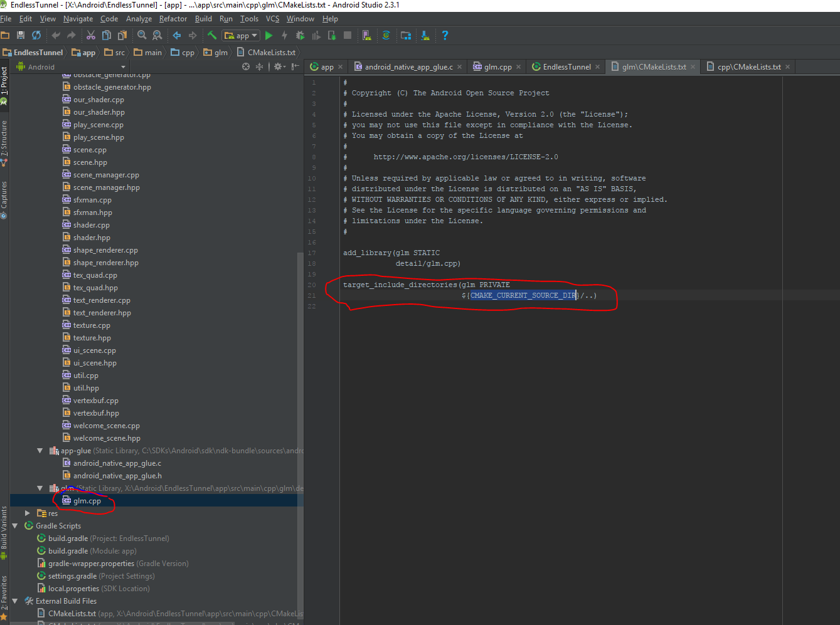Open build.gradle (Module: app) file
Screen dimensions: 840x625
[68, 551]
